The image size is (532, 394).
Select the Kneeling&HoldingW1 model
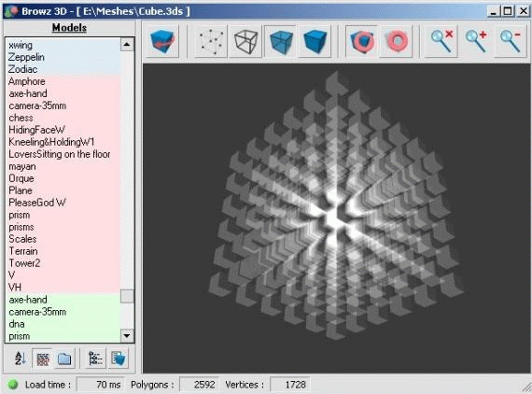[x=63, y=142]
